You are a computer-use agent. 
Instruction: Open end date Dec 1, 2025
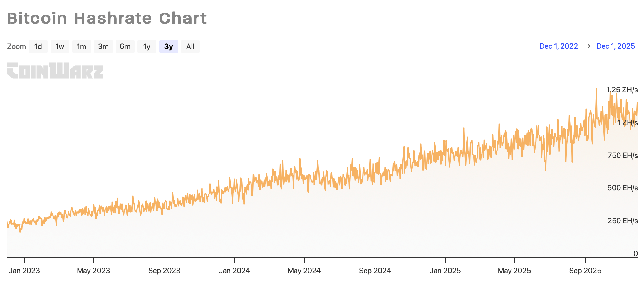coord(615,46)
